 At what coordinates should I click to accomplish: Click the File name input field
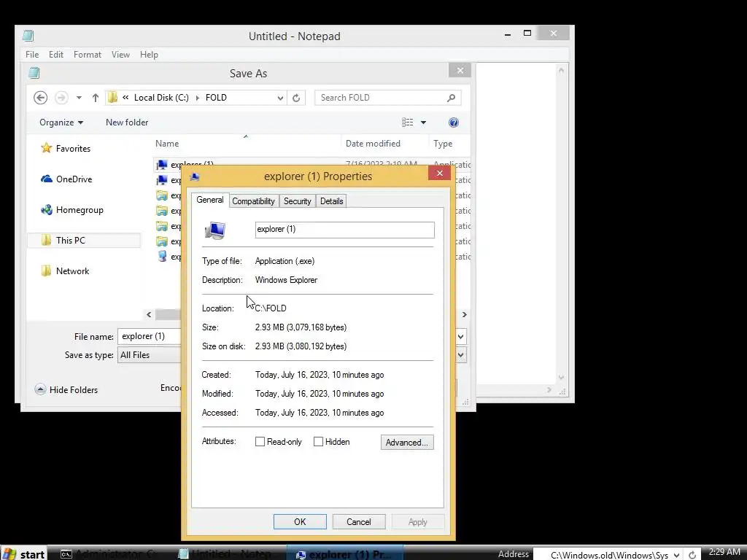(x=149, y=336)
